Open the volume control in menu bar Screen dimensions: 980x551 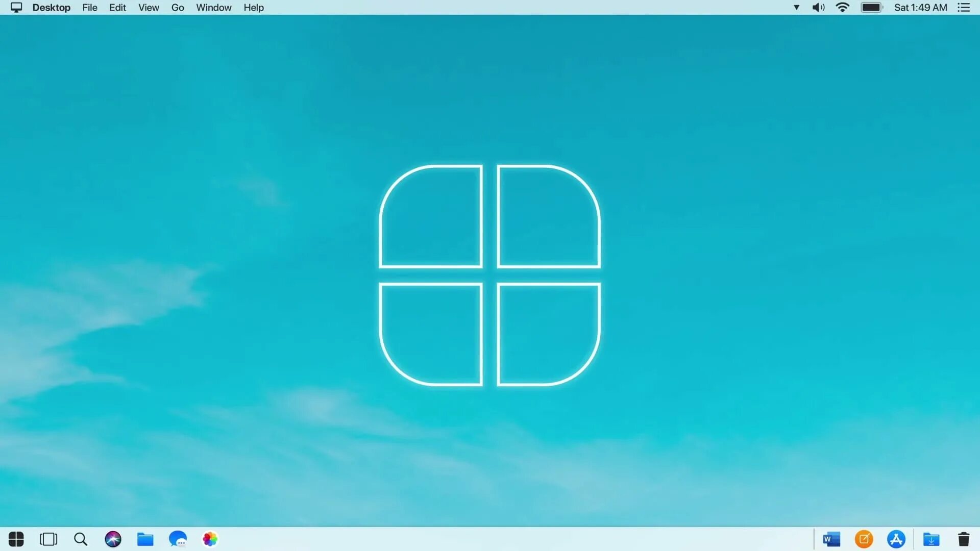[818, 8]
